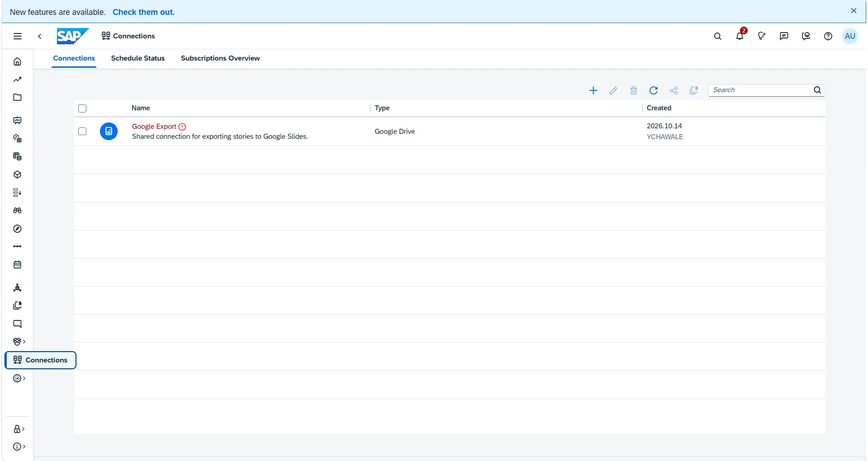The image size is (868, 461).
Task: Open the lightbulb Just Ask icon
Action: tap(762, 36)
